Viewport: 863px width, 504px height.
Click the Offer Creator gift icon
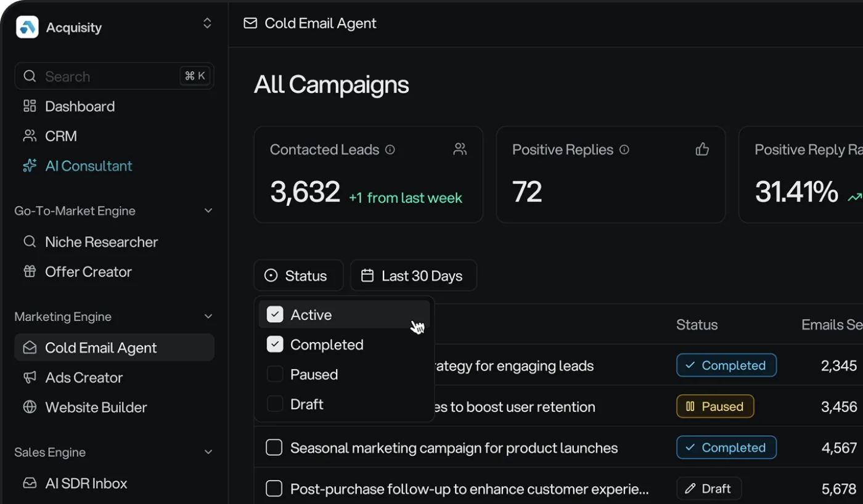point(30,272)
